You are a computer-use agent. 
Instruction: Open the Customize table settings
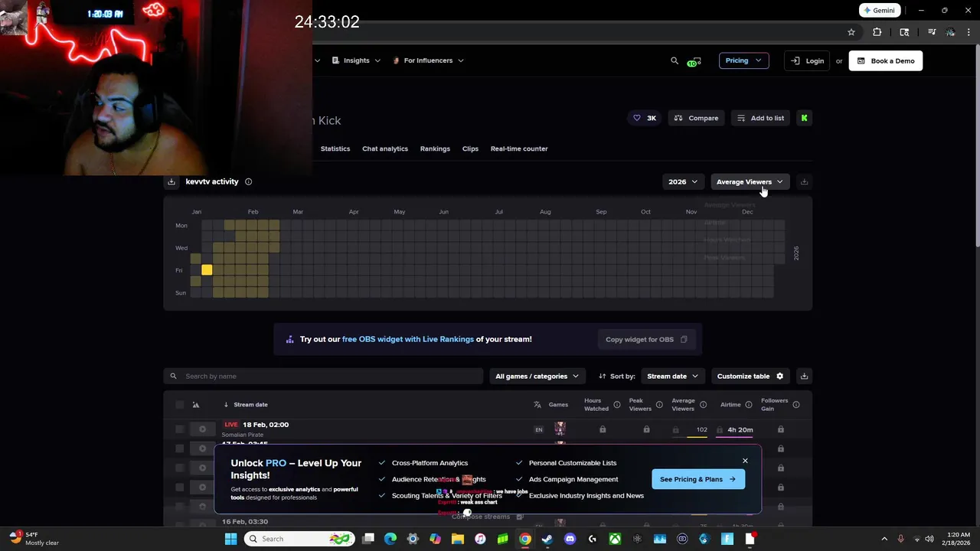750,376
